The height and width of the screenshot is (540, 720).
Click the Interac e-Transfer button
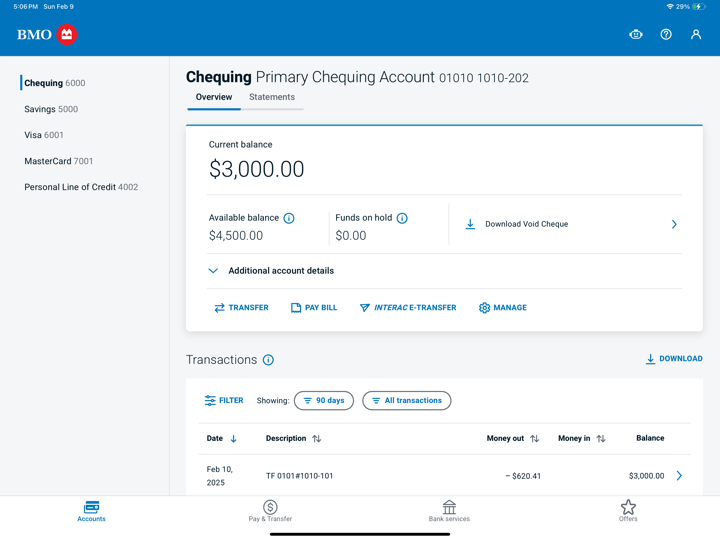pyautogui.click(x=408, y=308)
